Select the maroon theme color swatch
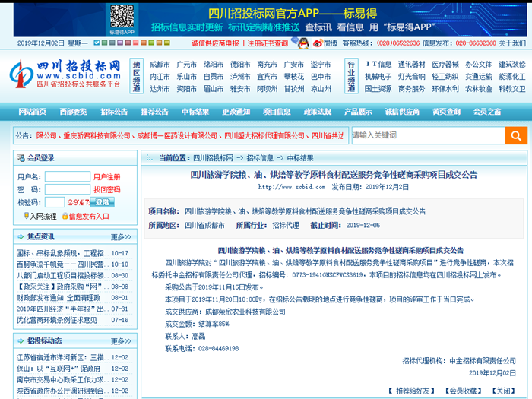This screenshot has height=399, width=532. [128, 43]
